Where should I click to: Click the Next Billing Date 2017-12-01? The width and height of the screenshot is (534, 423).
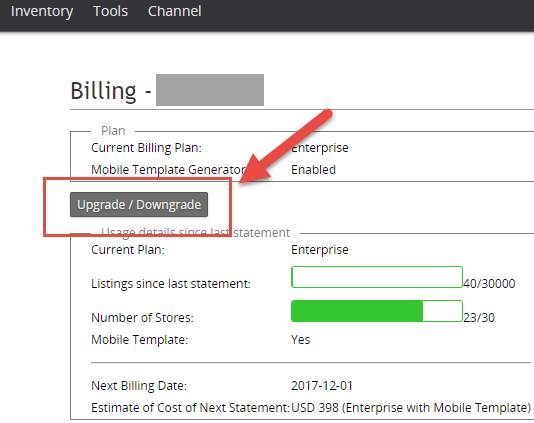point(322,386)
